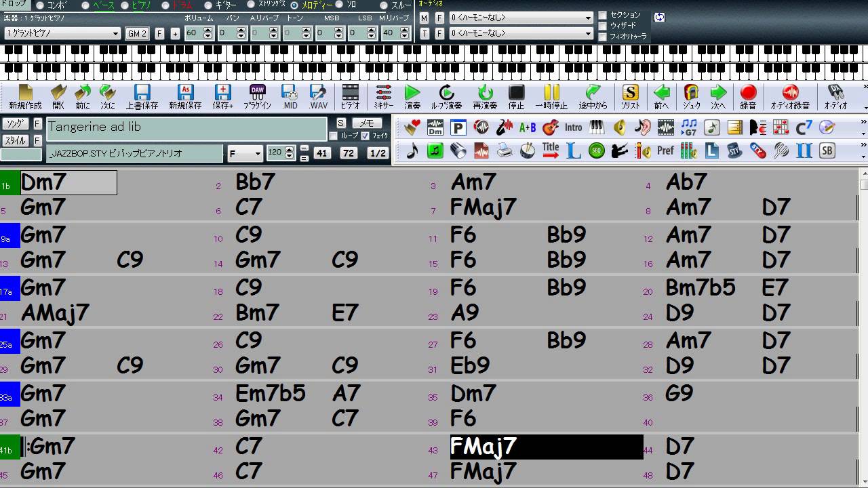868x488 pixels.
Task: Export song as .WAV file
Action: pyautogui.click(x=318, y=97)
